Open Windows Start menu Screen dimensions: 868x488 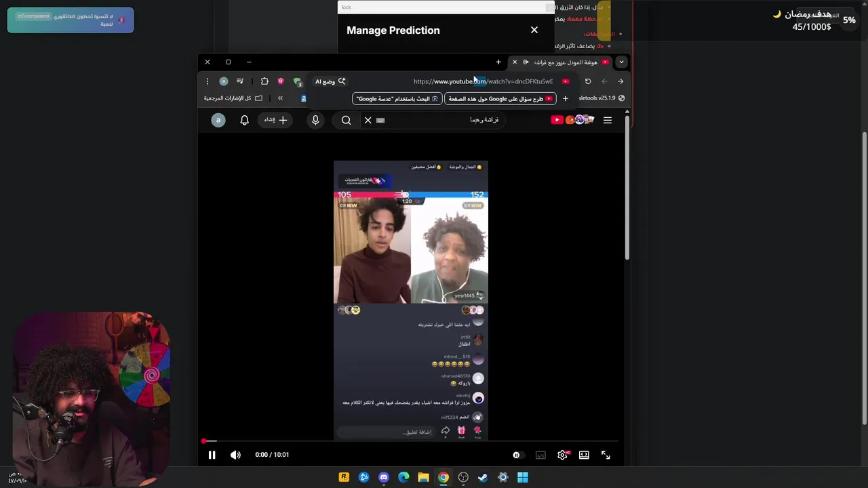tap(523, 477)
